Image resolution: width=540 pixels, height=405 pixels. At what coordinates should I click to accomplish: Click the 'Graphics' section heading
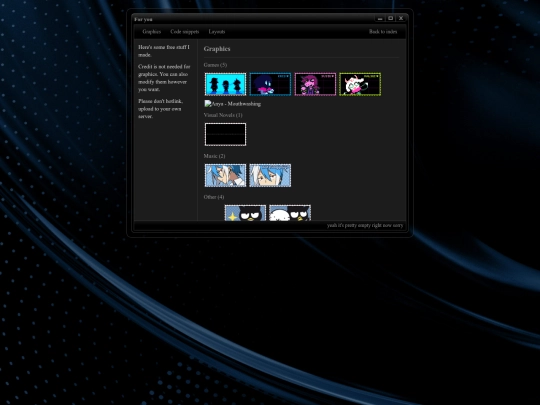tap(217, 49)
